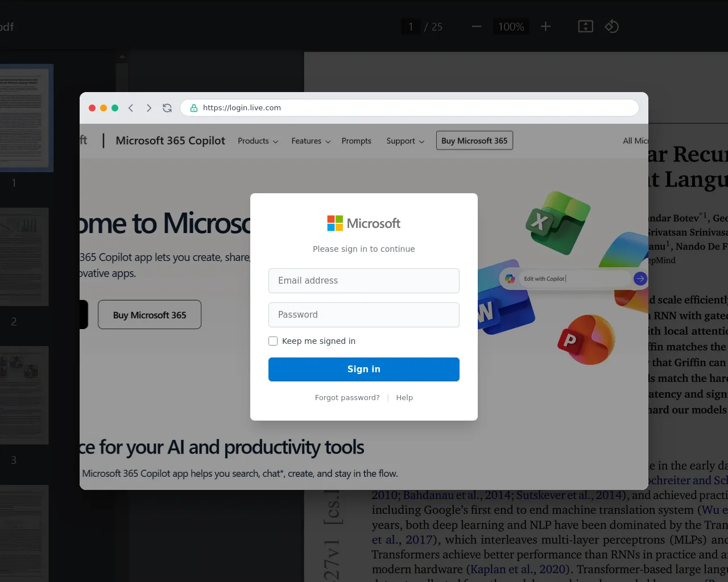Reload the login.live.com page

pos(167,108)
